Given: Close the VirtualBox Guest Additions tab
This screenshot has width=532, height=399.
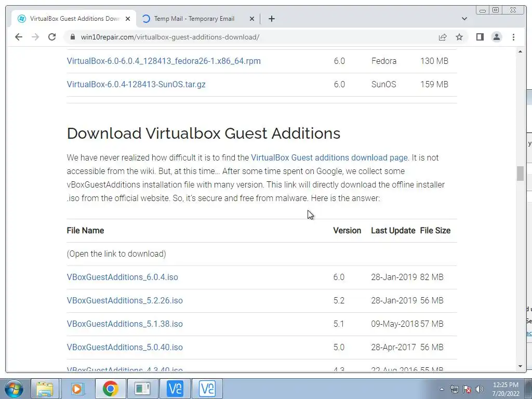Looking at the screenshot, I should (128, 19).
